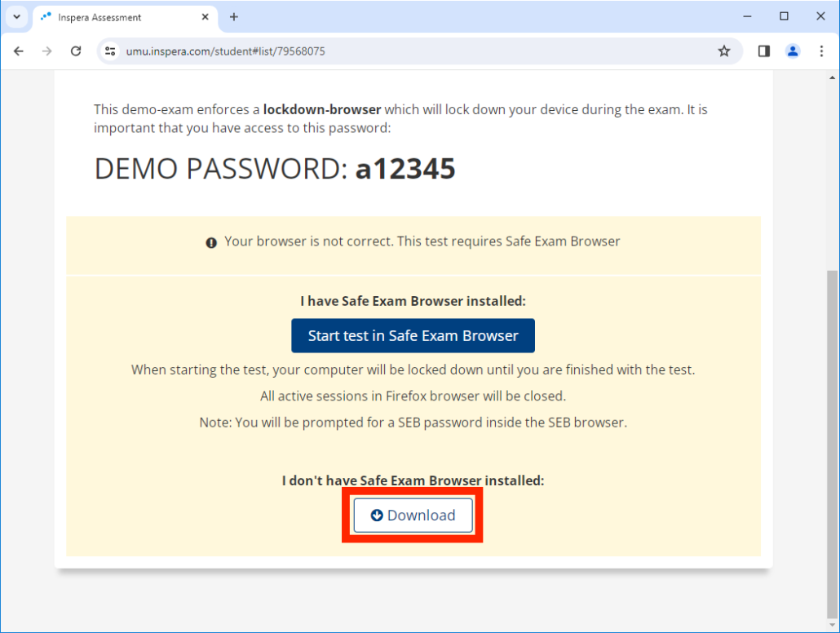Click 'I don't have Safe Exam Browser installed:' heading
This screenshot has width=840, height=633.
[x=413, y=480]
